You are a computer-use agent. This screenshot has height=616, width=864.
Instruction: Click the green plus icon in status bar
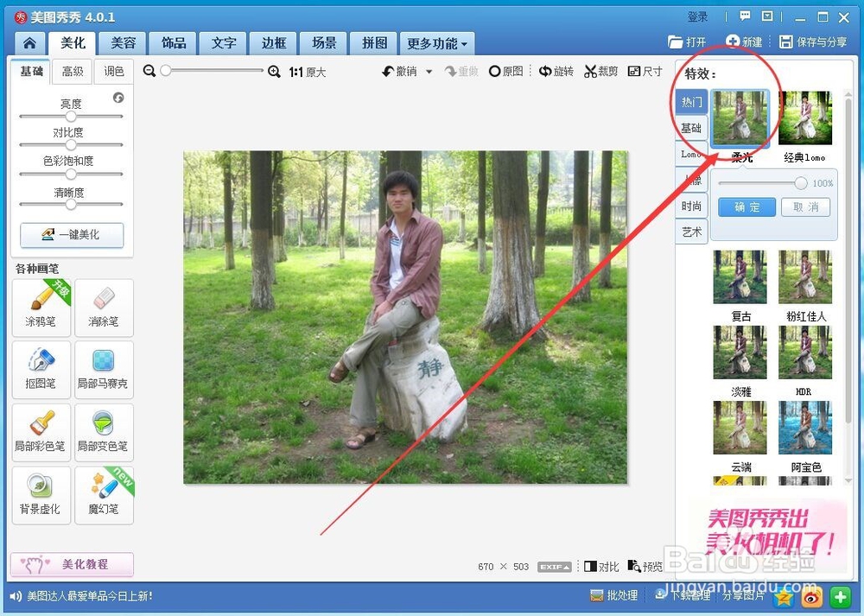841,597
